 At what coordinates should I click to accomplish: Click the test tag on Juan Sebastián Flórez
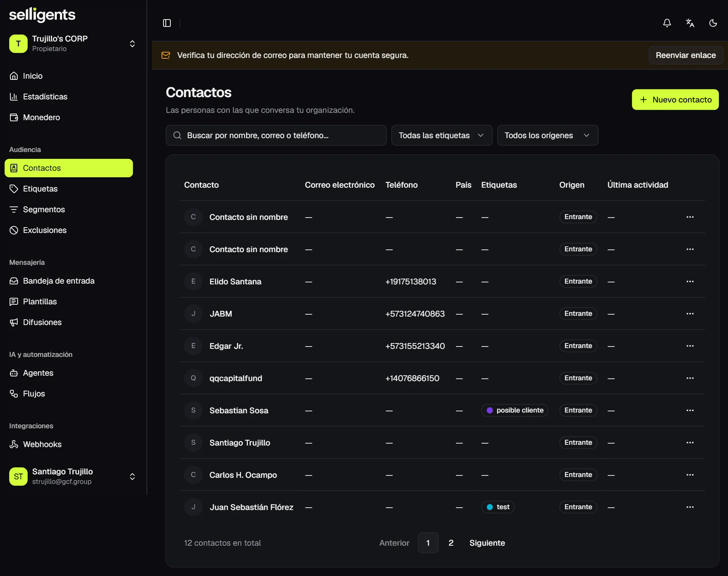pos(498,507)
